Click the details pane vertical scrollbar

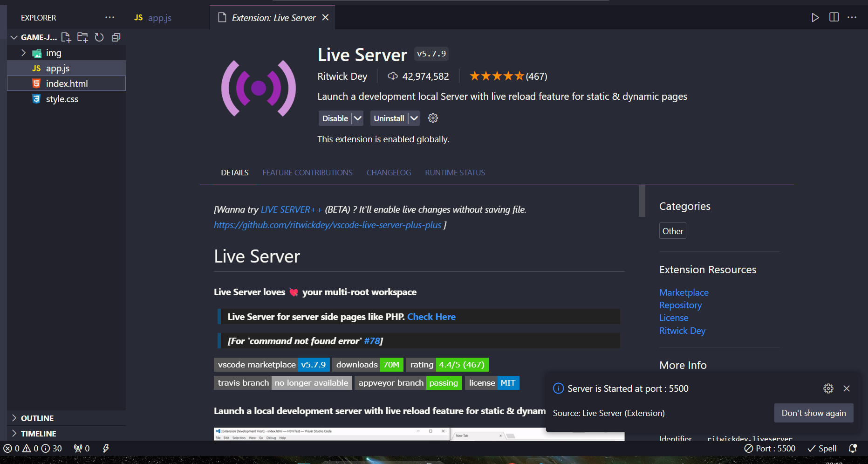pyautogui.click(x=642, y=201)
